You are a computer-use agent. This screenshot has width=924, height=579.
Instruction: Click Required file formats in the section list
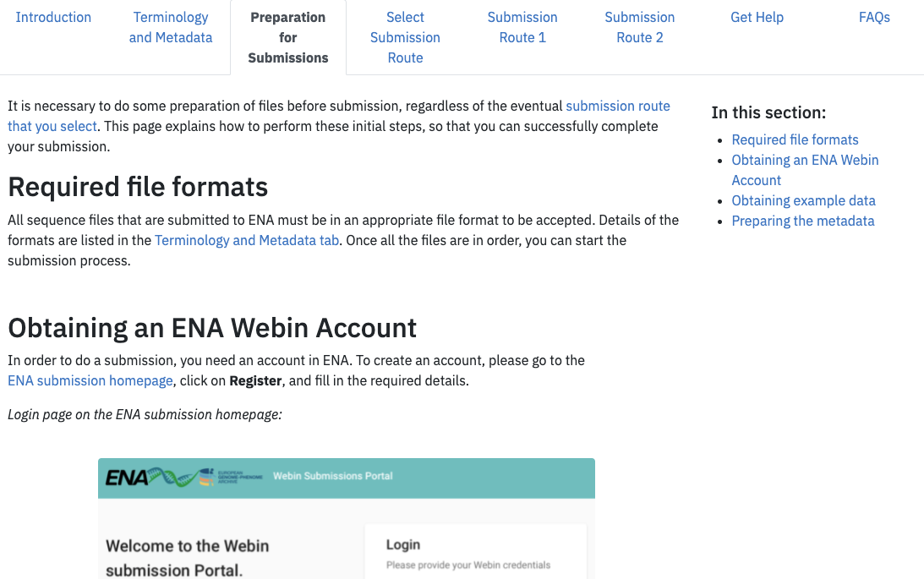tap(795, 139)
